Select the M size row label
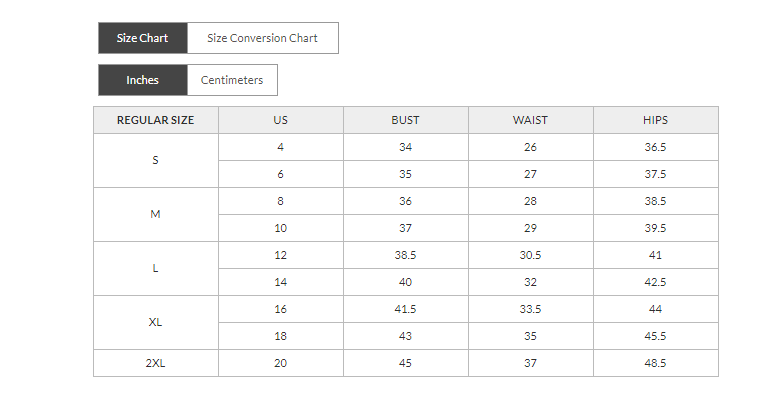The width and height of the screenshot is (778, 407). tap(155, 214)
